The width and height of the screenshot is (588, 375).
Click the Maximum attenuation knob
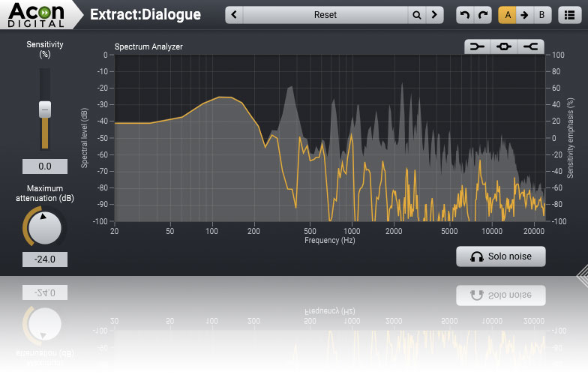[x=45, y=227]
